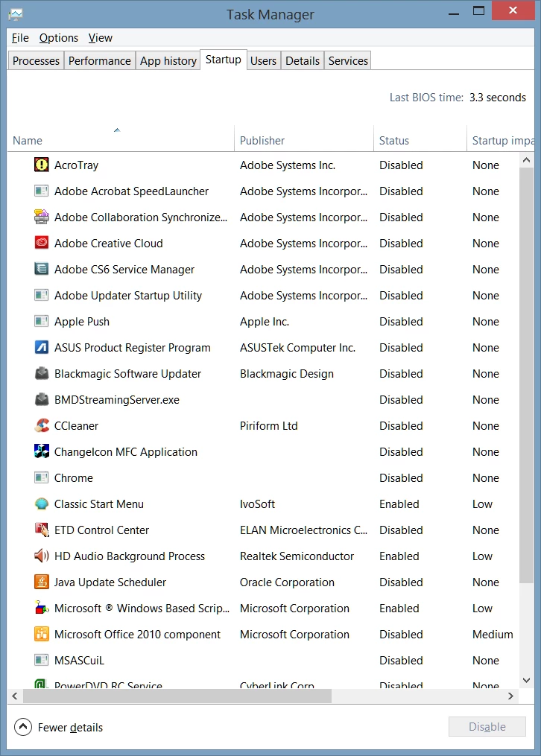The image size is (541, 756).
Task: Click the Adobe Collaboration Synchronizer icon
Action: (x=42, y=217)
